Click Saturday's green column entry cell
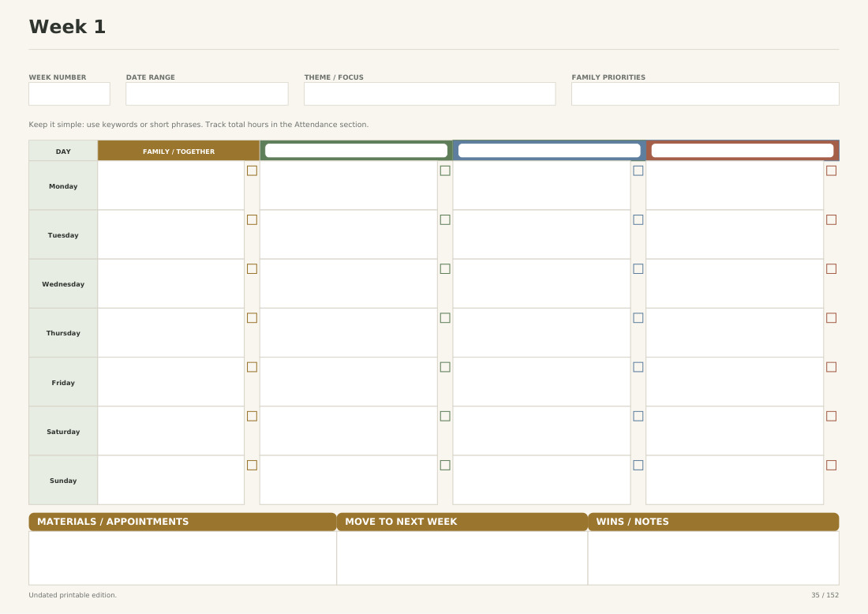Image resolution: width=868 pixels, height=614 pixels. [x=349, y=431]
